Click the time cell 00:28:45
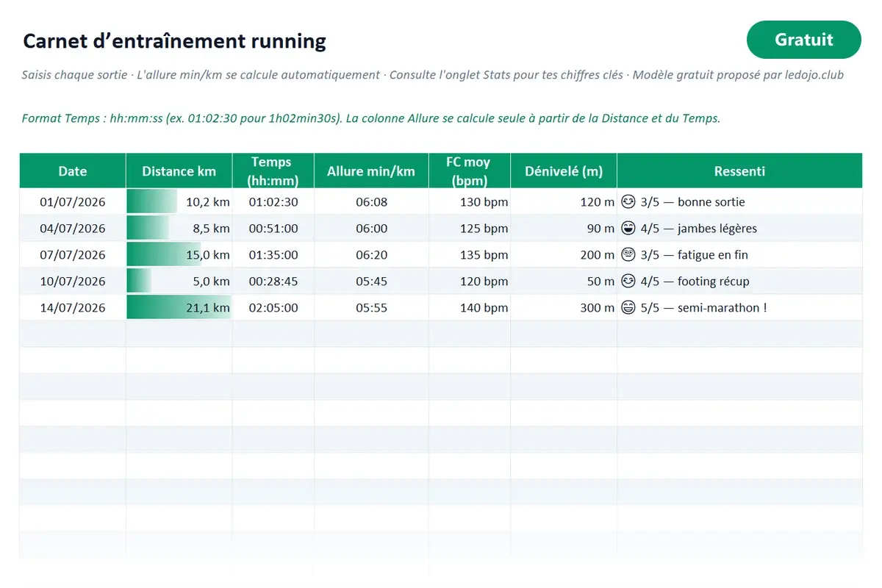Image resolution: width=882 pixels, height=588 pixels. 273,282
